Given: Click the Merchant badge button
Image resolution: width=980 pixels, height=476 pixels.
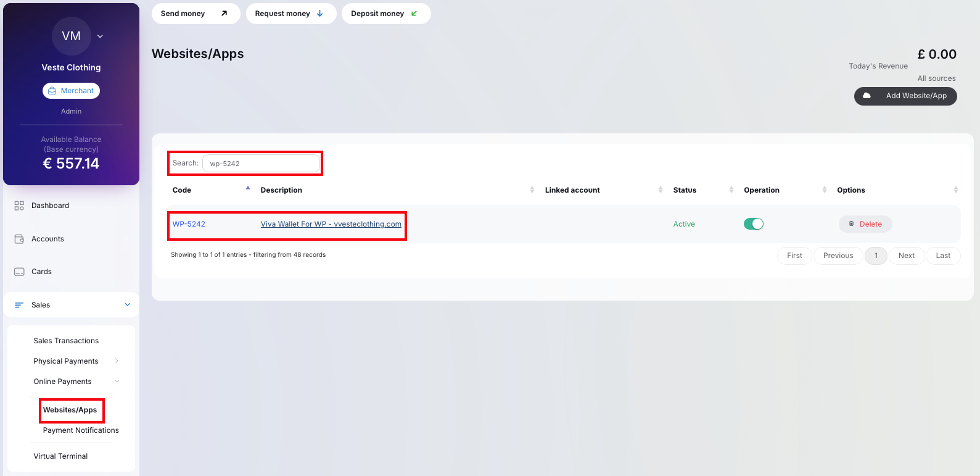Looking at the screenshot, I should point(71,91).
